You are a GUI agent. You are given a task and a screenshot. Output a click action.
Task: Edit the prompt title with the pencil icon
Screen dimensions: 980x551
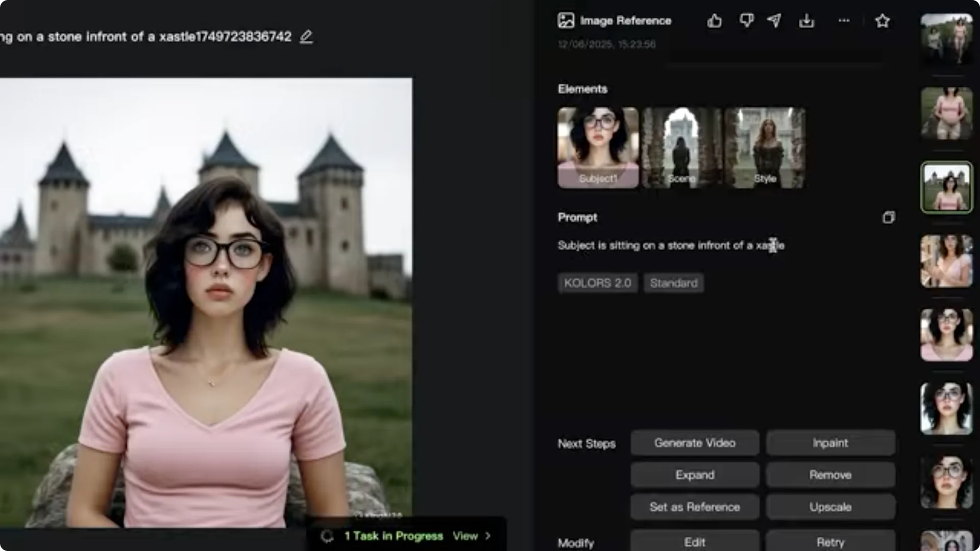tap(306, 37)
